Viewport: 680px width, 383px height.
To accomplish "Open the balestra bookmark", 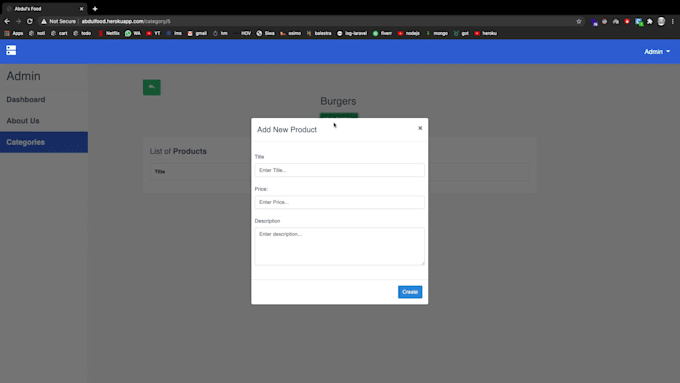I will pos(319,33).
